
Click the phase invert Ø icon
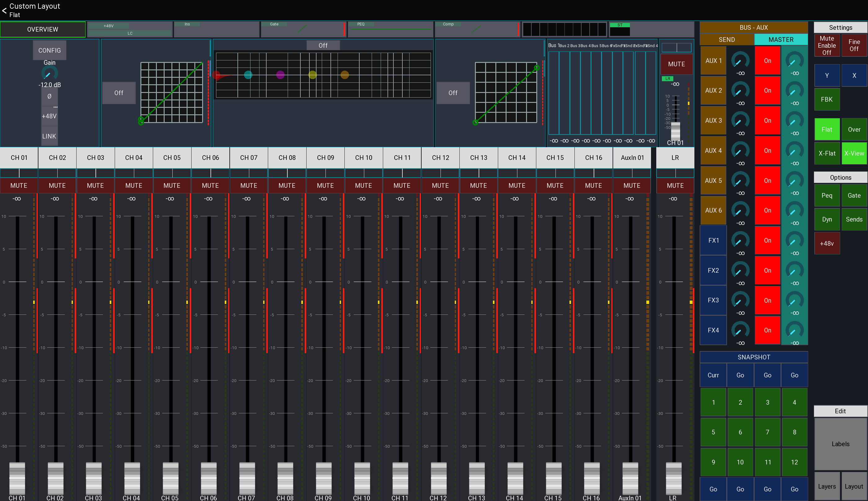[49, 96]
